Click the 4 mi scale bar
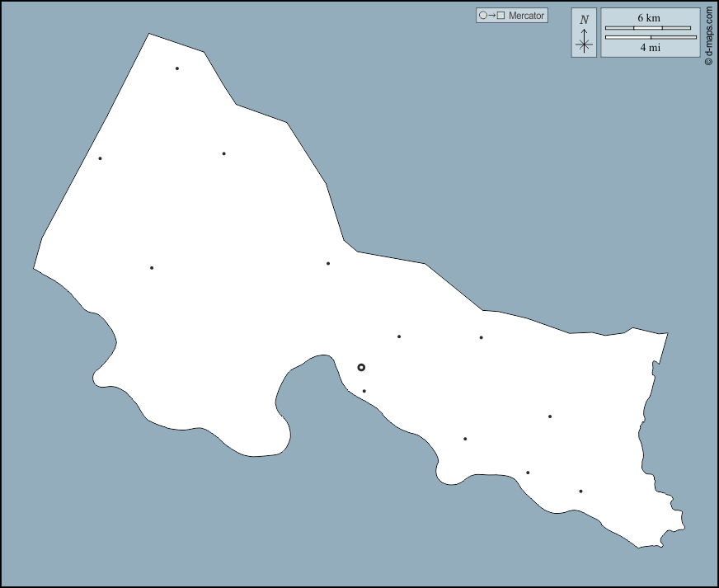The width and height of the screenshot is (719, 588). 651,37
